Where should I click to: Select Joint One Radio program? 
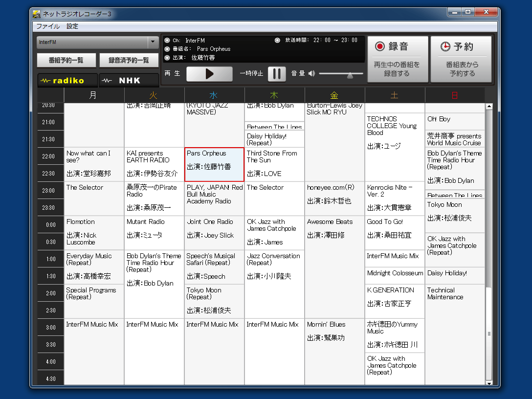click(x=215, y=233)
